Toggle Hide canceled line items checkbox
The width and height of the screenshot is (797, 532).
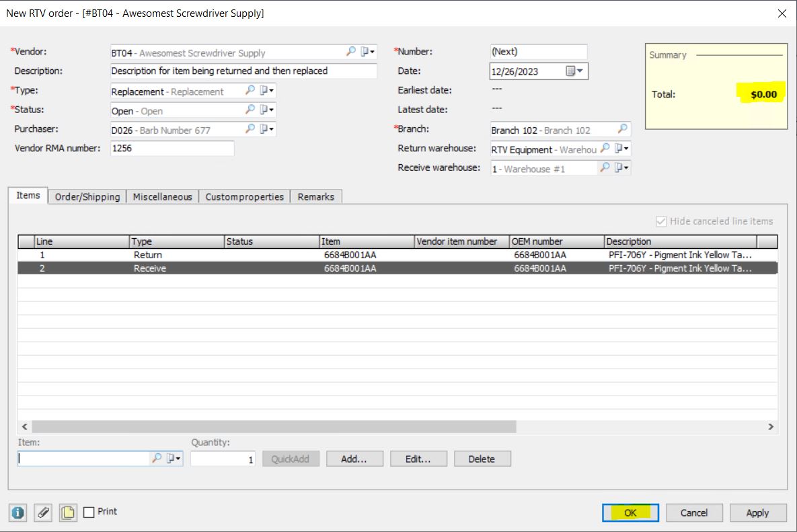(660, 221)
